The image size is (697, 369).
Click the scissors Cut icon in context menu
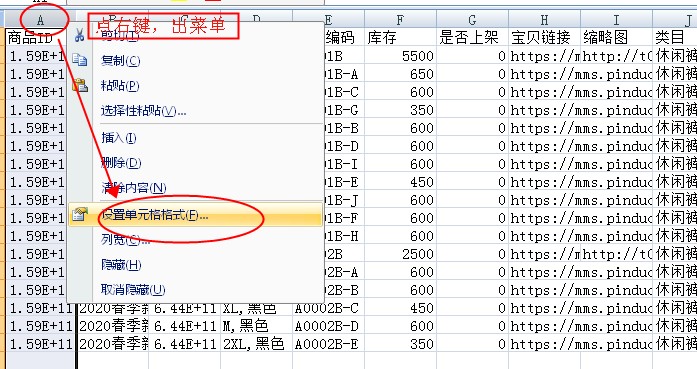coord(80,35)
